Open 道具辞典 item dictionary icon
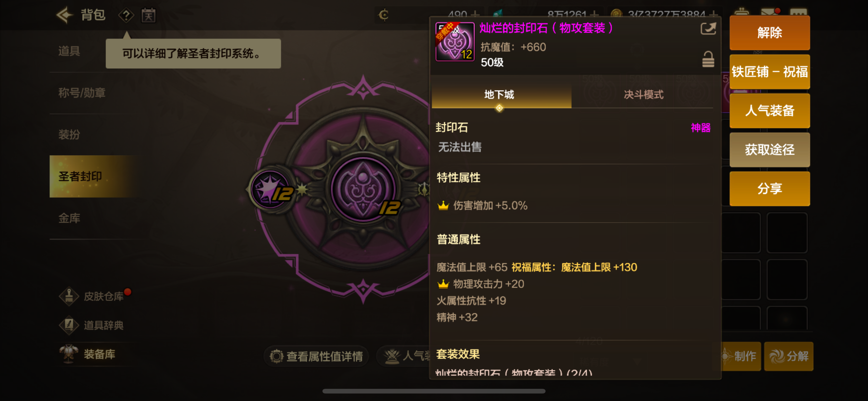 click(x=69, y=325)
